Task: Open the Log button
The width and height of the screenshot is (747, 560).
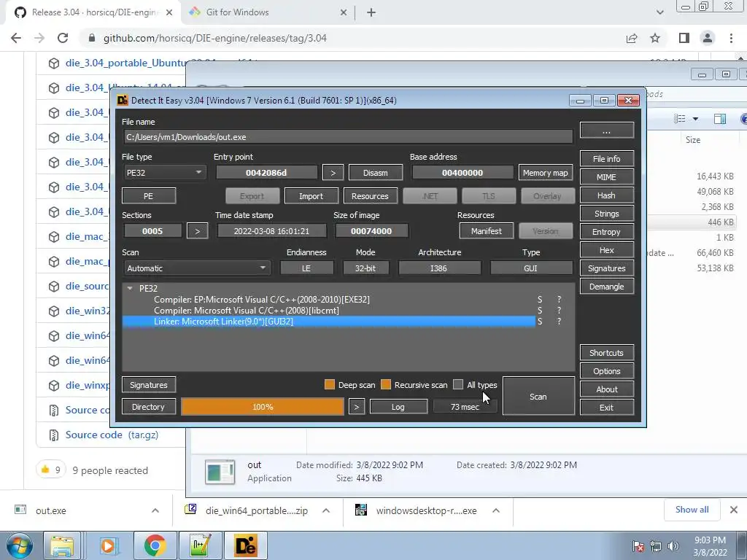Action: pos(398,407)
